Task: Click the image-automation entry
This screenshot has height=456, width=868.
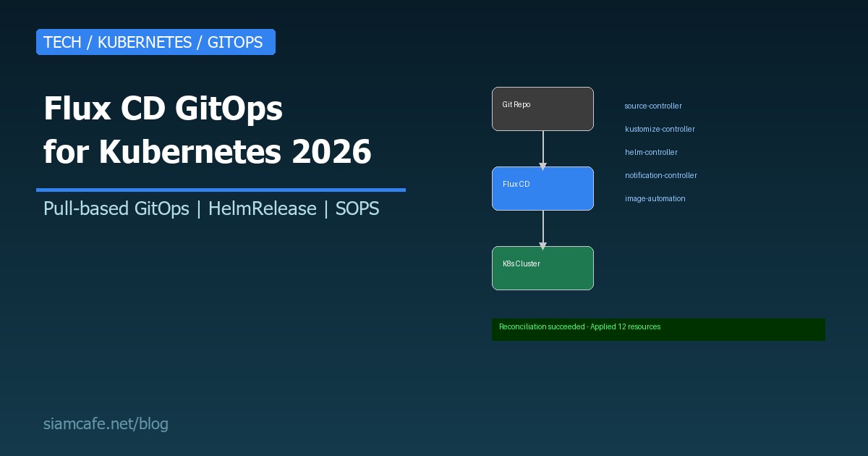Action: coord(655,198)
